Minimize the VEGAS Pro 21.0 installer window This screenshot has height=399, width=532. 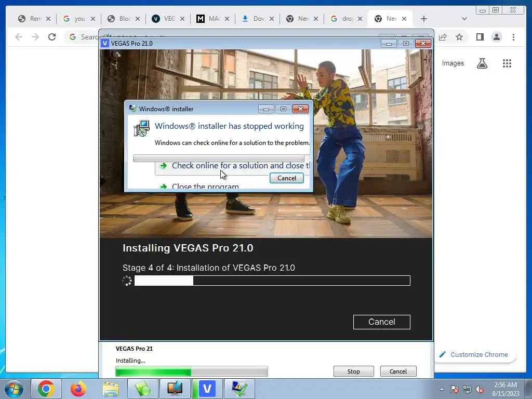(389, 44)
